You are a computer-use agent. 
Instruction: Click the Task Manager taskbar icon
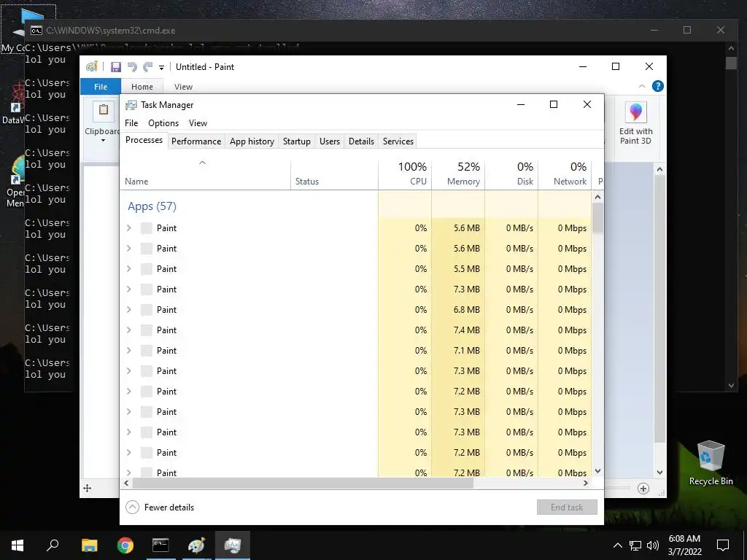coord(233,545)
